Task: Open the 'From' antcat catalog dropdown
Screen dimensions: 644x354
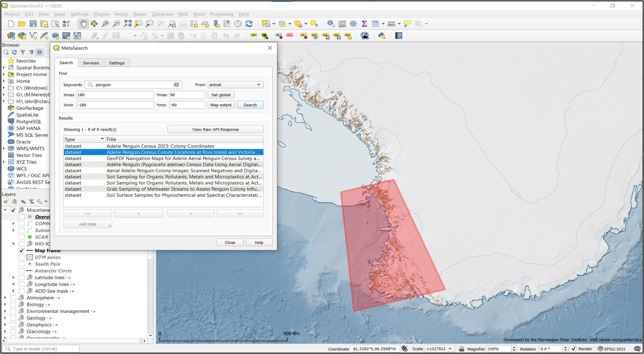Action: [x=235, y=84]
